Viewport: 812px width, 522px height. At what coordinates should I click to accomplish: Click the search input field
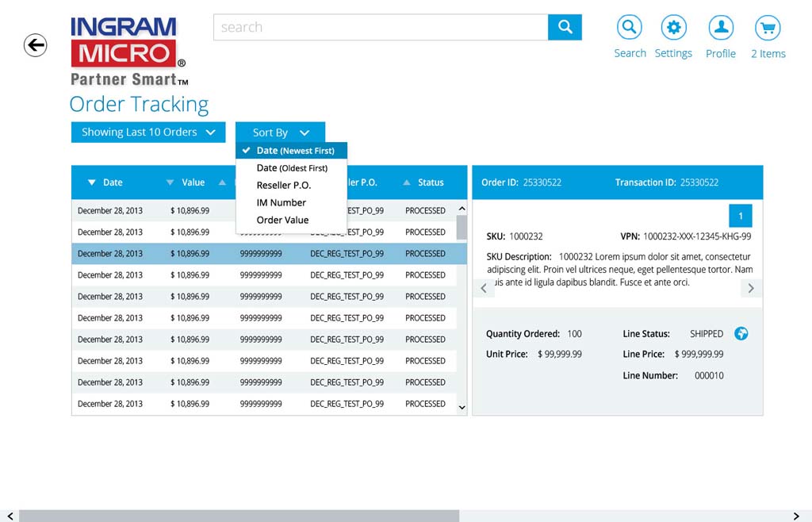pyautogui.click(x=381, y=27)
